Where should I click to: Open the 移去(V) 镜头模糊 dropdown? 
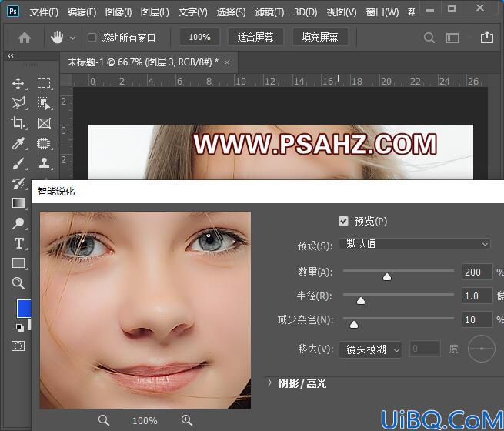coord(370,349)
